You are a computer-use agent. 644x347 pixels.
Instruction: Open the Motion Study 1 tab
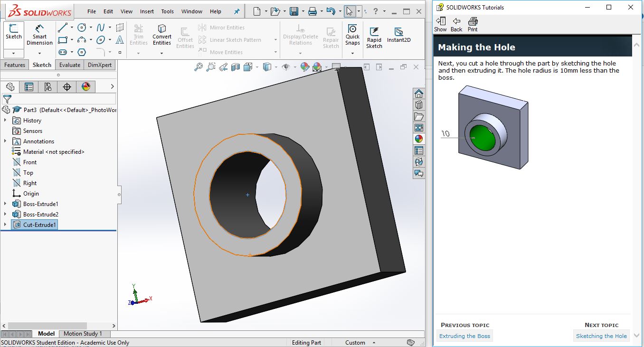pos(83,334)
